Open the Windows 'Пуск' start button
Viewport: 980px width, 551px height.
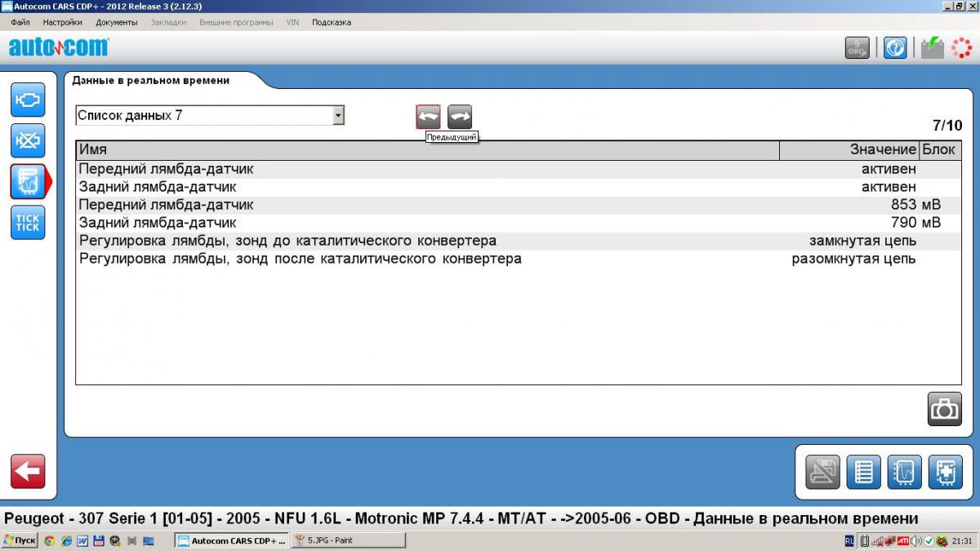pos(20,540)
